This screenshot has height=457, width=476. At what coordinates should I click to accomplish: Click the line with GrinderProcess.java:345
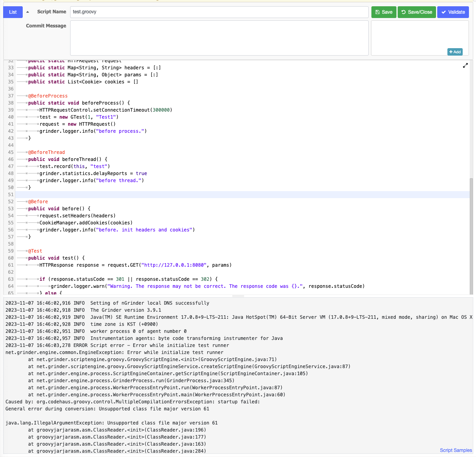click(x=131, y=381)
